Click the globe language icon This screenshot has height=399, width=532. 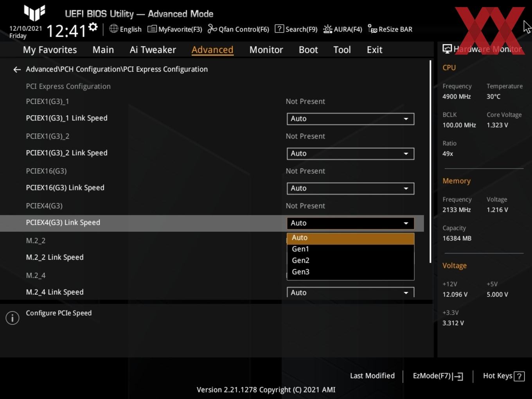(x=113, y=29)
